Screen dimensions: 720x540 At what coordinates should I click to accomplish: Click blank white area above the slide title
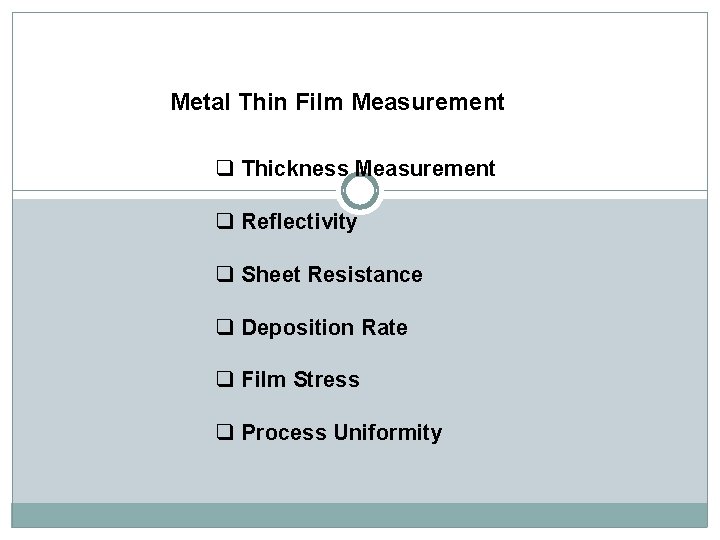360,50
